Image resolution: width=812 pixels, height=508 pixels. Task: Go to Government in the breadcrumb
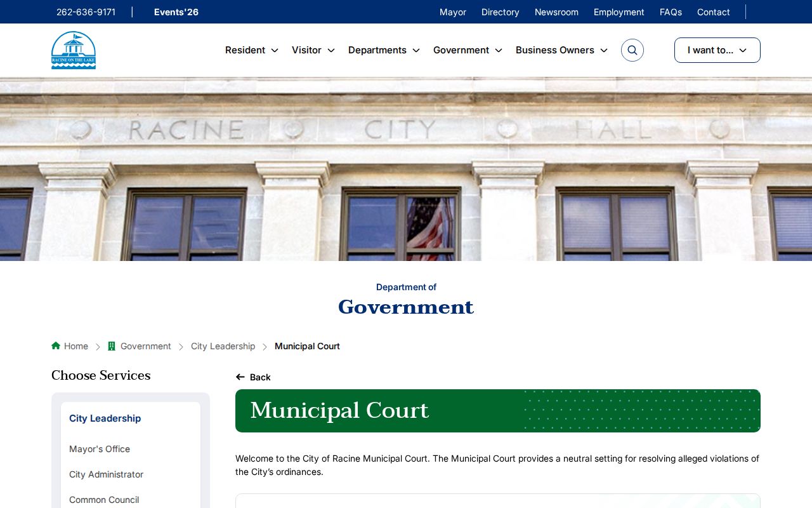click(x=146, y=346)
